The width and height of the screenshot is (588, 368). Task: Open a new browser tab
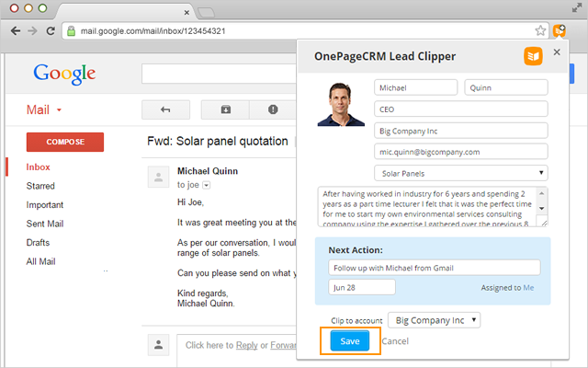[x=206, y=12]
